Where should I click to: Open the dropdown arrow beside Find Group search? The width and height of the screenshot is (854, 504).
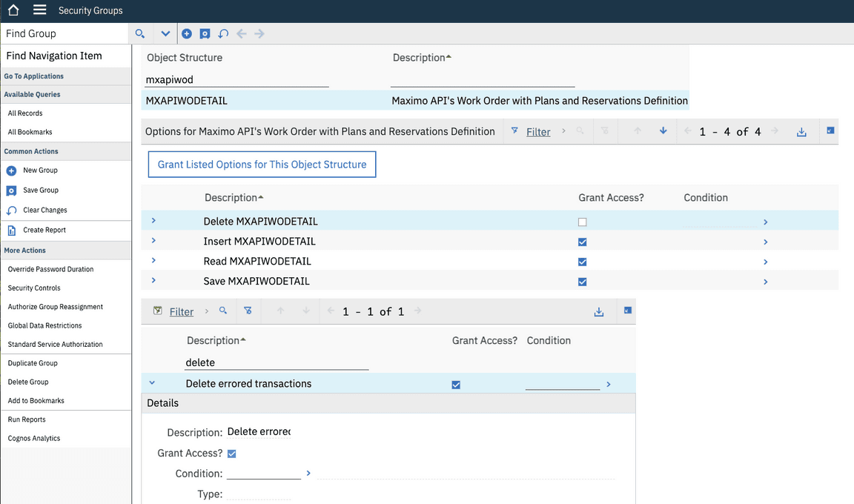click(x=165, y=33)
